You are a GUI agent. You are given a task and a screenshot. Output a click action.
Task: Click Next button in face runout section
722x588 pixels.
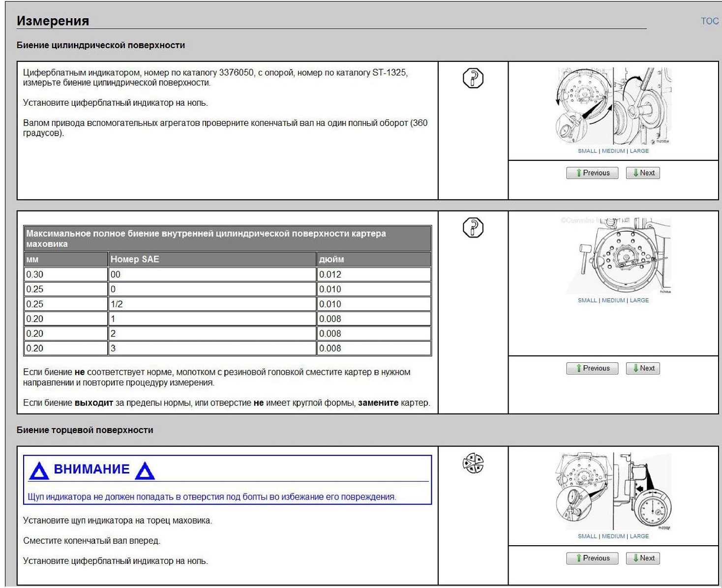(643, 558)
